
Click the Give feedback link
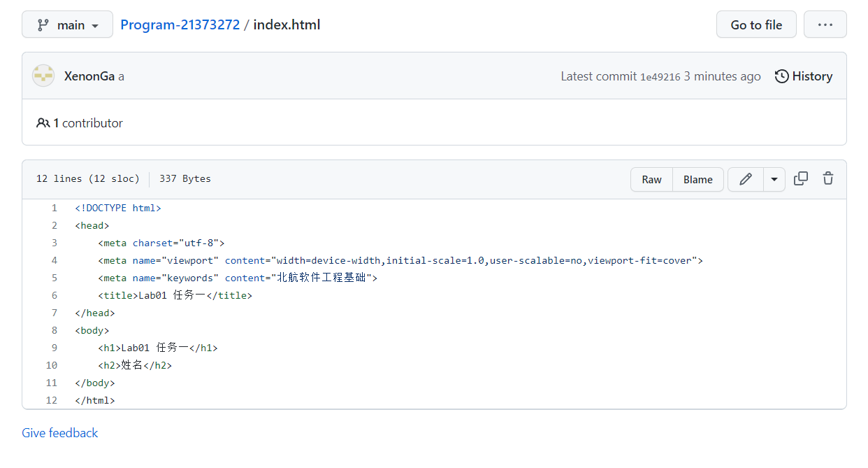click(x=60, y=433)
